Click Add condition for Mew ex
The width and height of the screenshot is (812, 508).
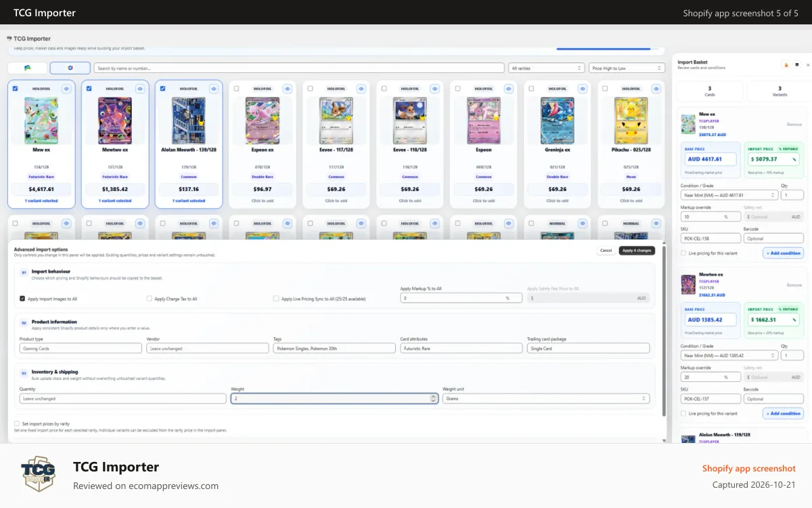tap(783, 253)
